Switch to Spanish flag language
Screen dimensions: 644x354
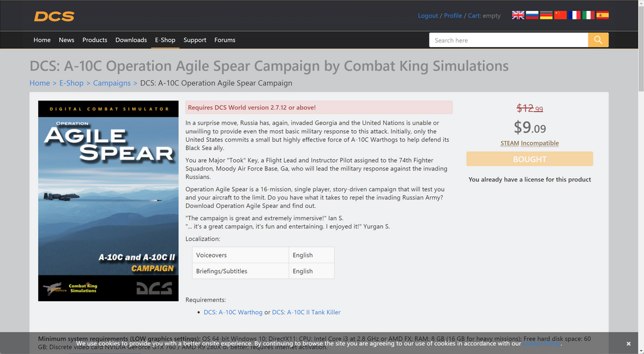602,15
